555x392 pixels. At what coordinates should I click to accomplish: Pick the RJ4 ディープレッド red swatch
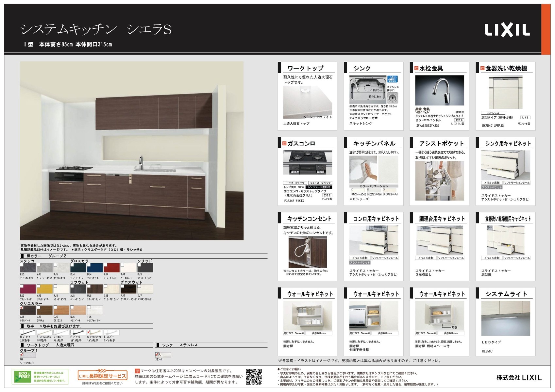pyautogui.click(x=111, y=268)
